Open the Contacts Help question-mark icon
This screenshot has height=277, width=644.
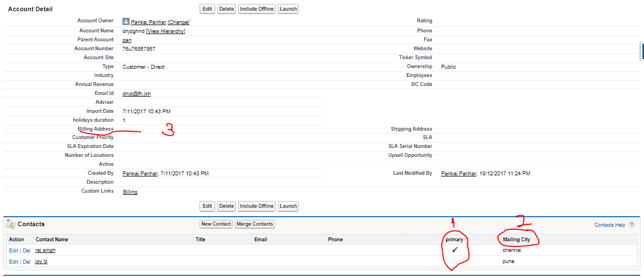632,225
